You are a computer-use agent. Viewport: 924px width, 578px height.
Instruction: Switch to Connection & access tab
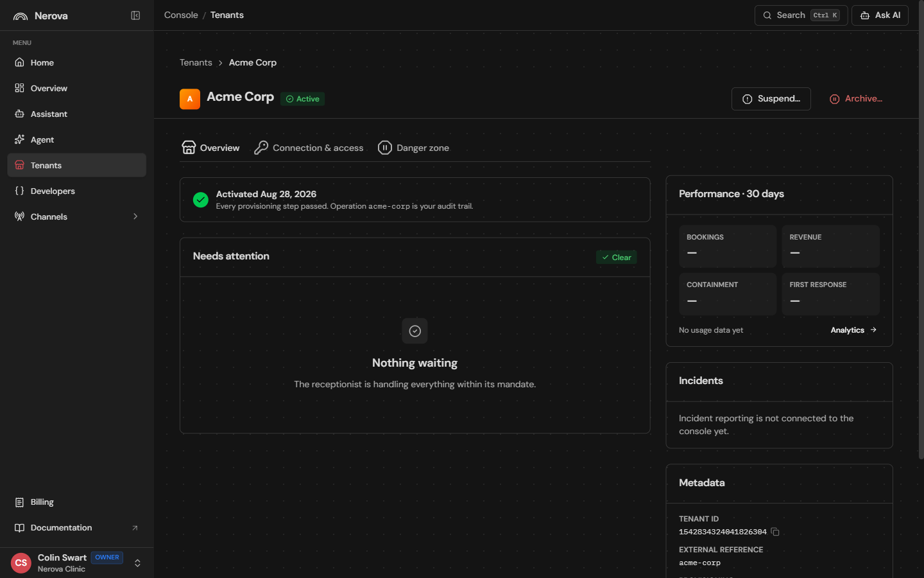(309, 148)
